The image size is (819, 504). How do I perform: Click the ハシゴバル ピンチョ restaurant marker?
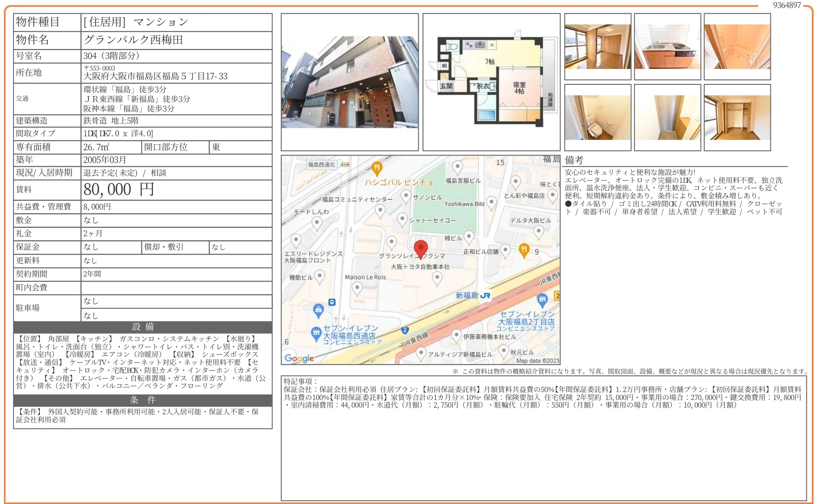pos(377,168)
